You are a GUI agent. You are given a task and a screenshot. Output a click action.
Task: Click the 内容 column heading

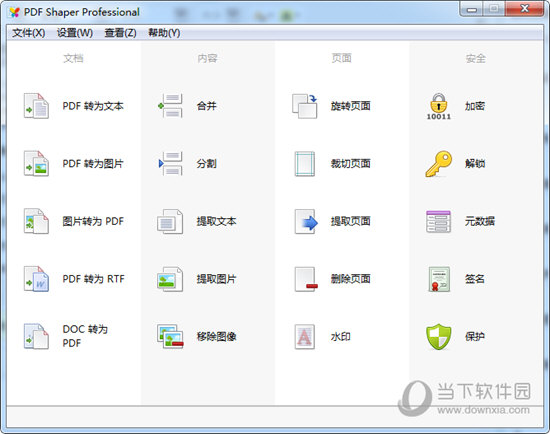point(207,58)
